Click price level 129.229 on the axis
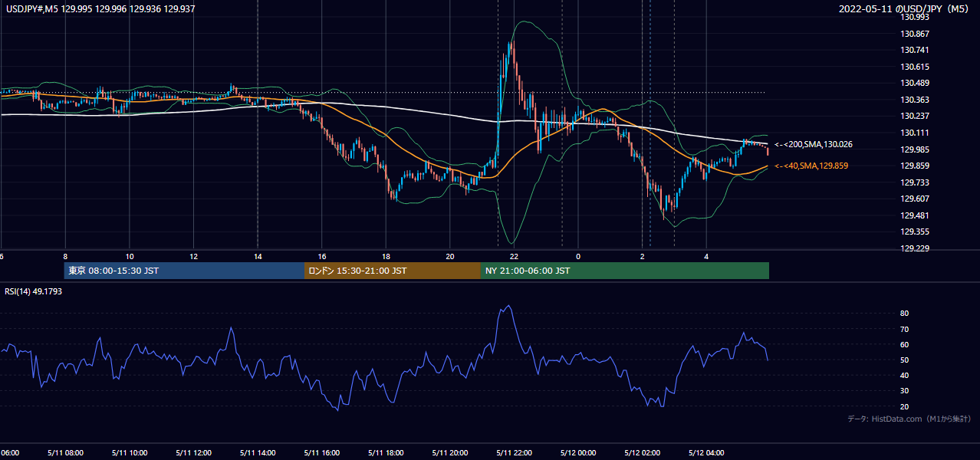 point(916,248)
